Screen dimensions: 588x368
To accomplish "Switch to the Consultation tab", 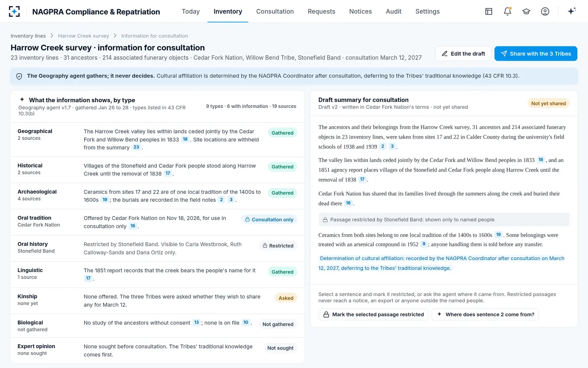I will pyautogui.click(x=275, y=11).
